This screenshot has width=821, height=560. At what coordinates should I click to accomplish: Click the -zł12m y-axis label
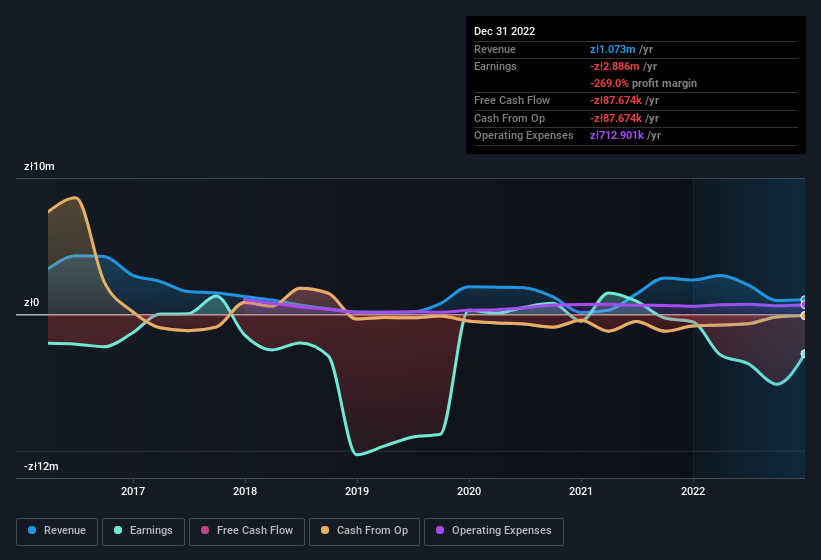41,466
